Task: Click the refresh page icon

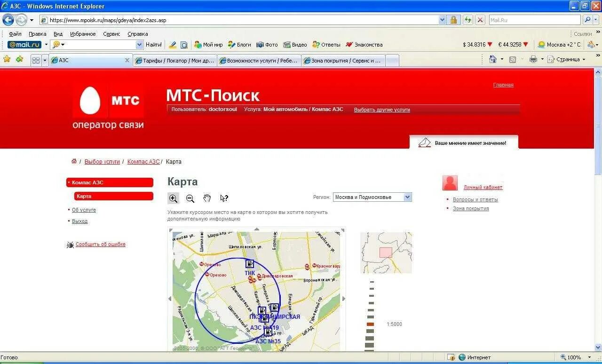Action: coord(467,20)
